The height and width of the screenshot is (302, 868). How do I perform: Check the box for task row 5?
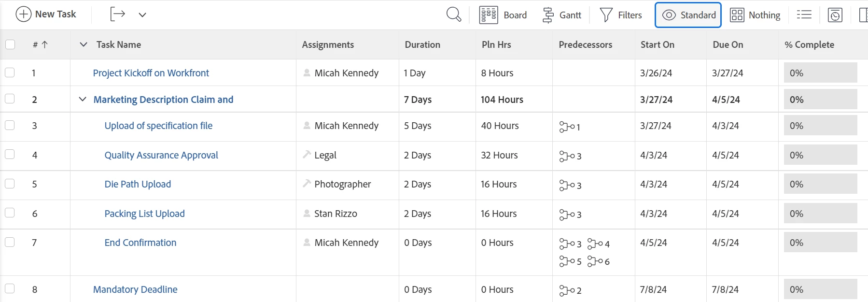pyautogui.click(x=10, y=184)
